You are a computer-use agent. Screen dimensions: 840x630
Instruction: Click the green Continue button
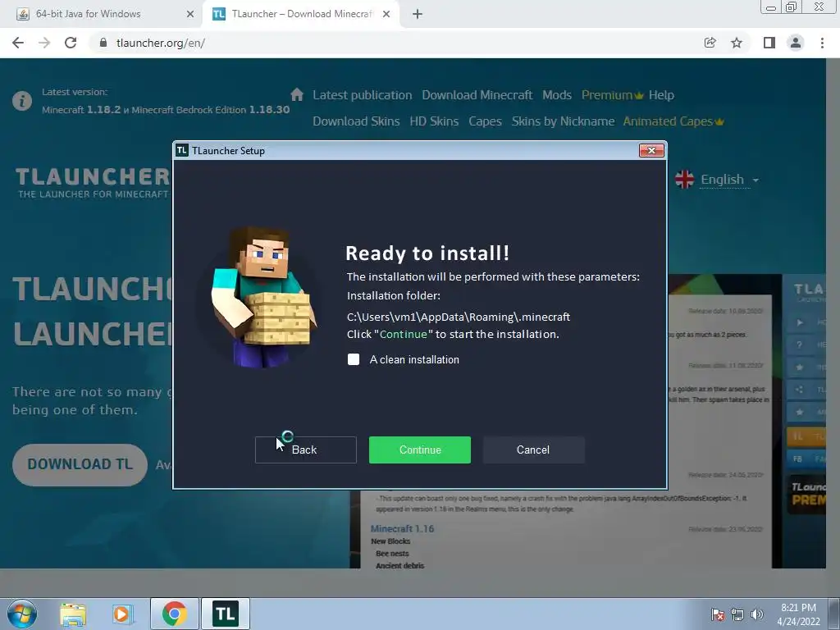419,450
